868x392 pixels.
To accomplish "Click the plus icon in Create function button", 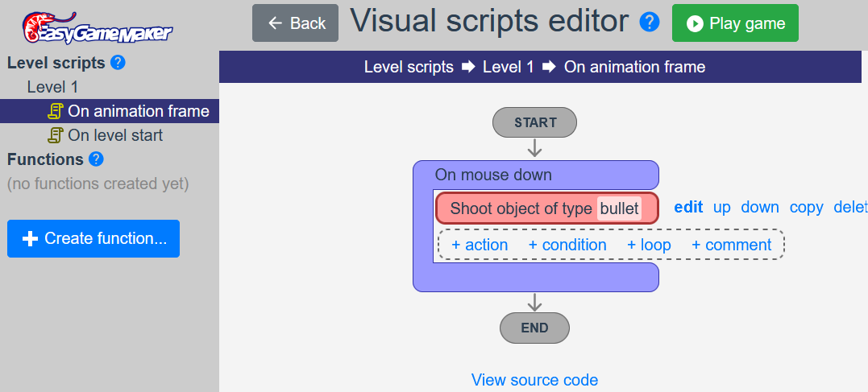I will [30, 239].
